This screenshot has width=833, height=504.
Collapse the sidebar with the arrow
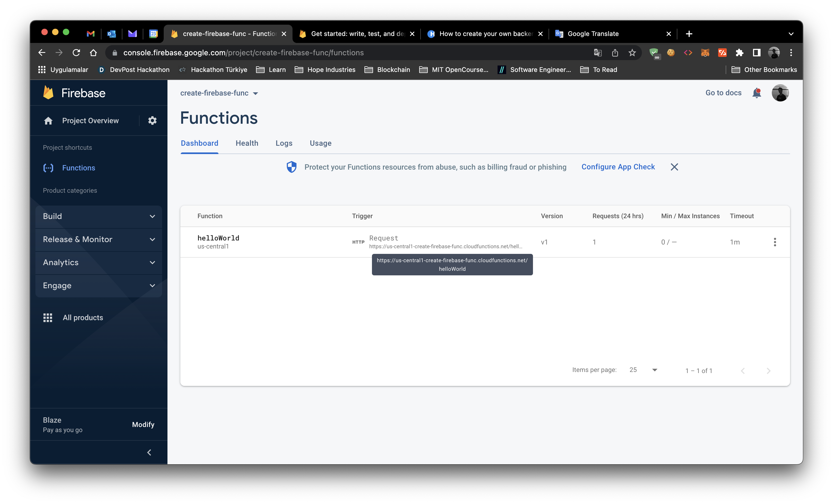point(149,452)
